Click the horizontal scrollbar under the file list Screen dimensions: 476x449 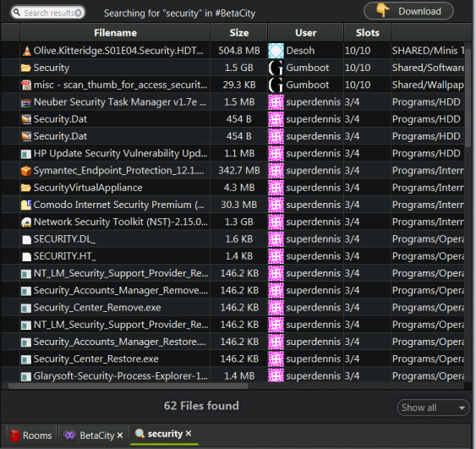128,386
